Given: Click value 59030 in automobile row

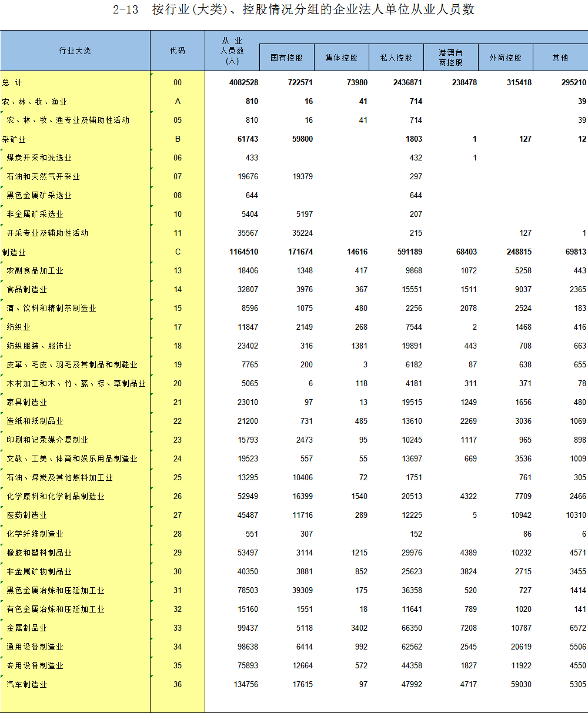Looking at the screenshot, I should pyautogui.click(x=521, y=685).
